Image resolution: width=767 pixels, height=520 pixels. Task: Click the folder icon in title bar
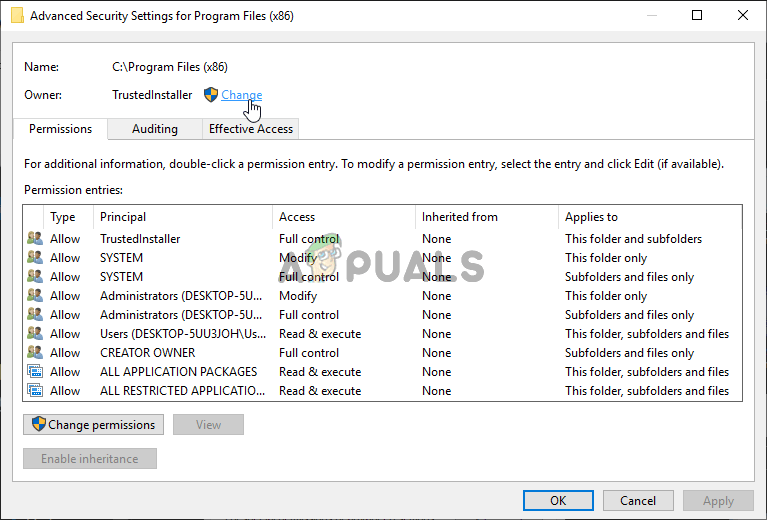pyautogui.click(x=15, y=15)
